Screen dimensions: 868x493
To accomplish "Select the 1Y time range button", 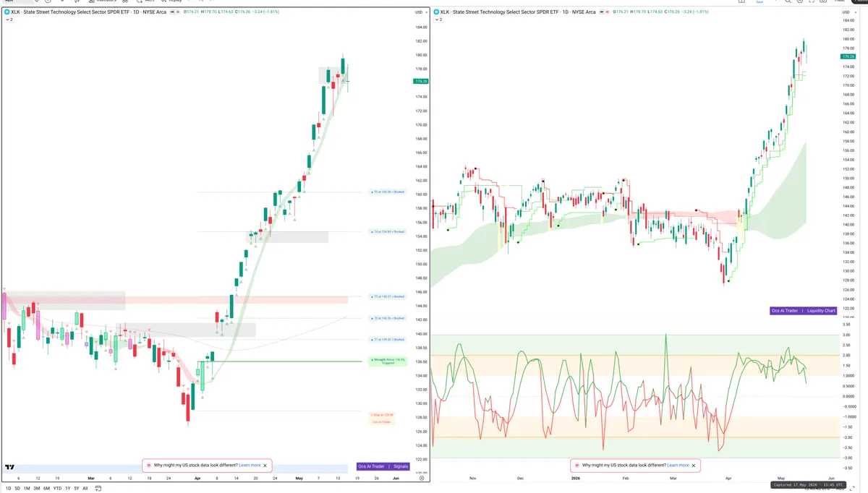I will click(x=67, y=489).
